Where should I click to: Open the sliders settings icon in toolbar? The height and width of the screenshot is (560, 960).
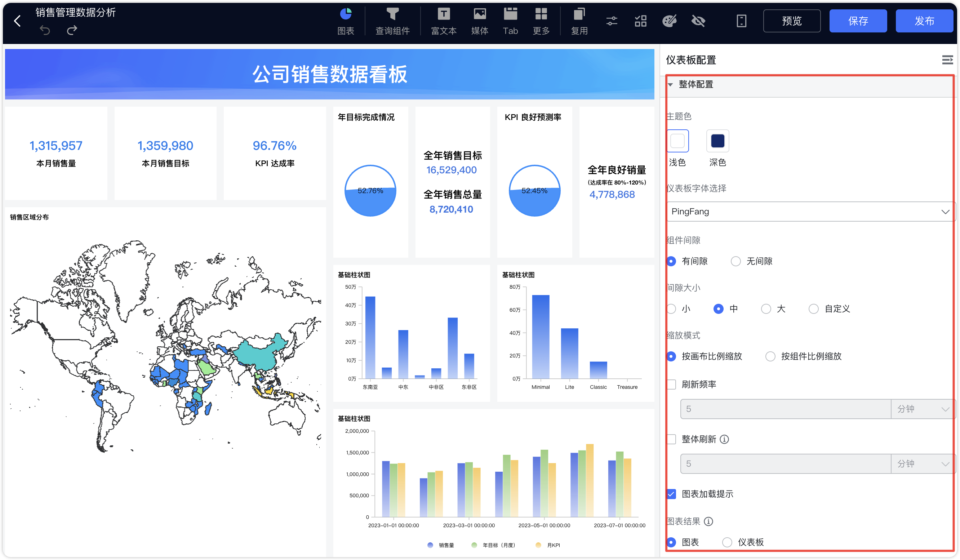tap(612, 21)
